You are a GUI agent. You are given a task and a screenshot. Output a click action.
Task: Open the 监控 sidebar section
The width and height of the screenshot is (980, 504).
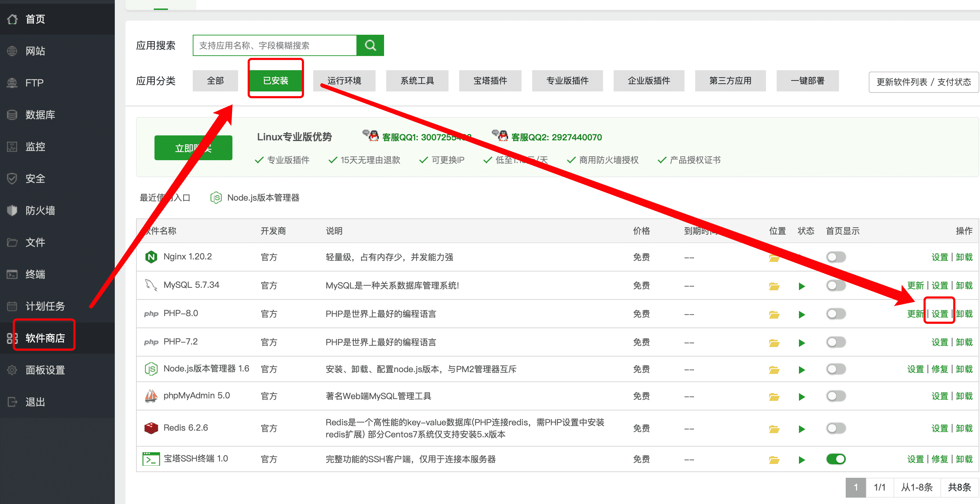pos(57,146)
